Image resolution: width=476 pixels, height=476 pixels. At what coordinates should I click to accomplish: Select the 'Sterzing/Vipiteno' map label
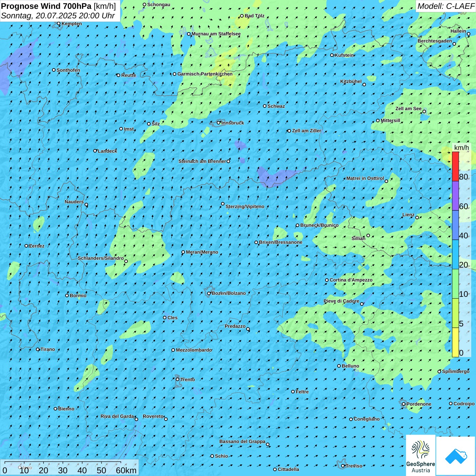(245, 206)
